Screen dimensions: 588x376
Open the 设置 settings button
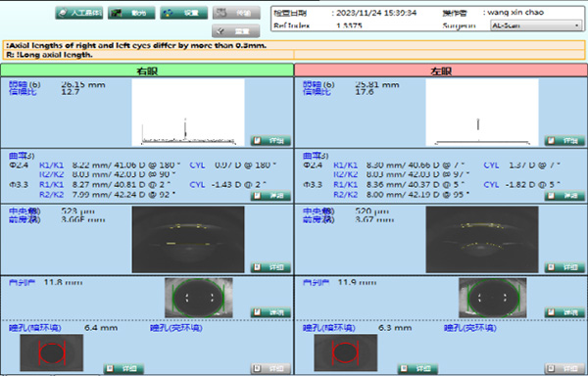coord(184,13)
